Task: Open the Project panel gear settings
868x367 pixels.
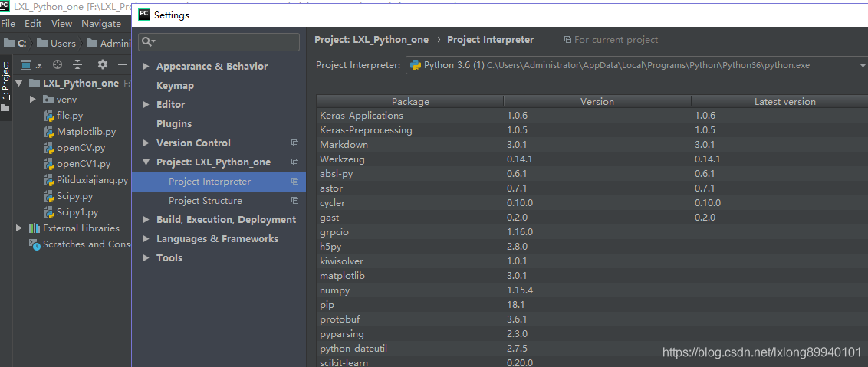Action: pos(103,65)
